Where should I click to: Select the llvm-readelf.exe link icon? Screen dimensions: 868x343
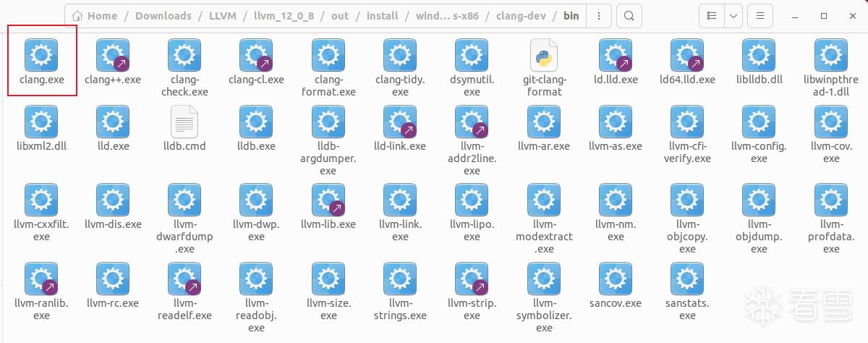click(x=184, y=279)
